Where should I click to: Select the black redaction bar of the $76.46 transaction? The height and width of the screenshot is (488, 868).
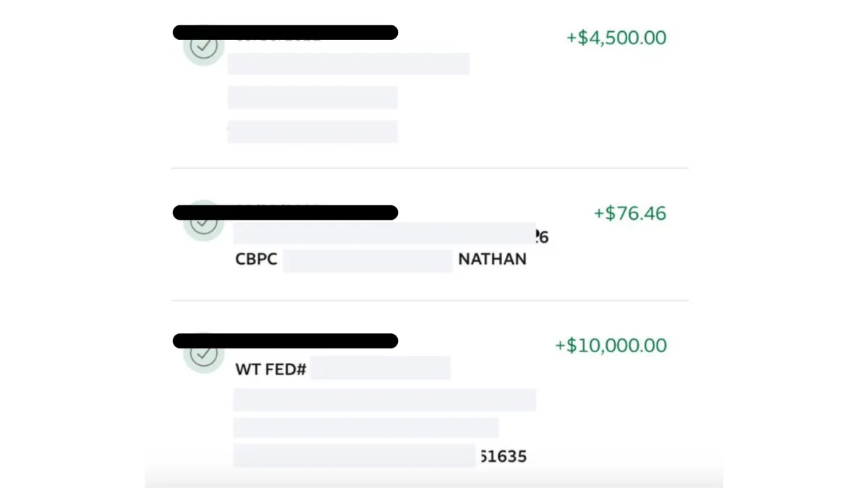point(285,213)
